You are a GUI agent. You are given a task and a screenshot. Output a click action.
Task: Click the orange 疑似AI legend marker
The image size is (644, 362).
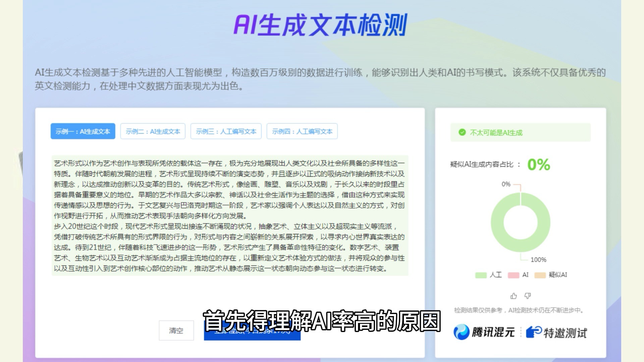click(540, 275)
